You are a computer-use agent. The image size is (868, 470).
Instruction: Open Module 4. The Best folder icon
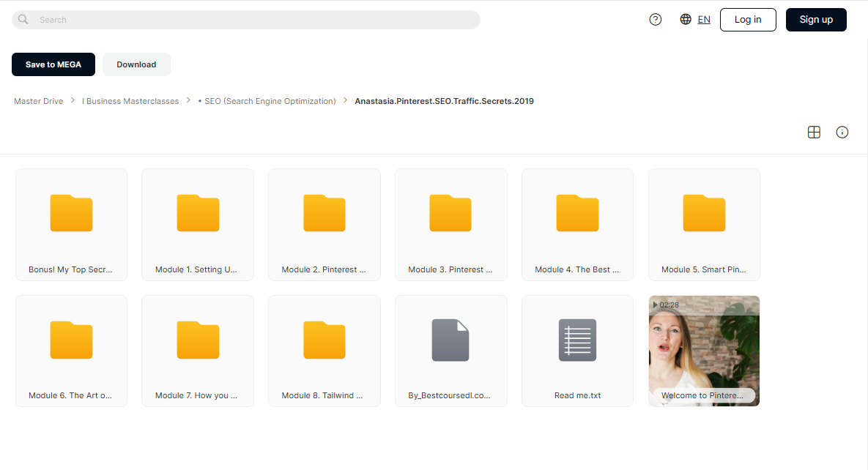[x=577, y=212]
